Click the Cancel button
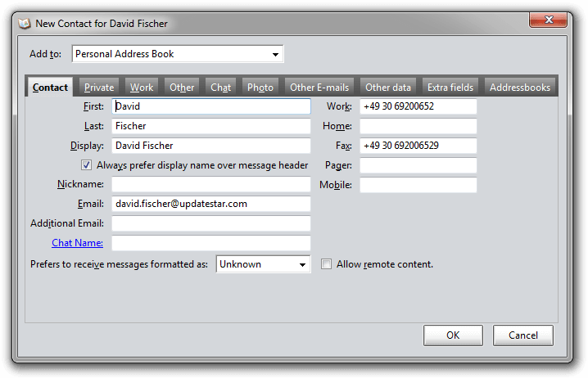 click(522, 335)
